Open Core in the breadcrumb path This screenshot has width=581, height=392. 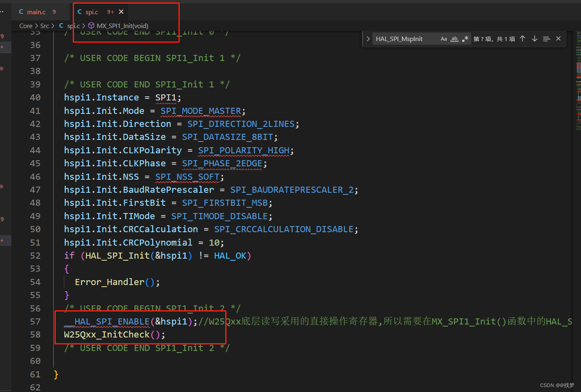point(26,26)
